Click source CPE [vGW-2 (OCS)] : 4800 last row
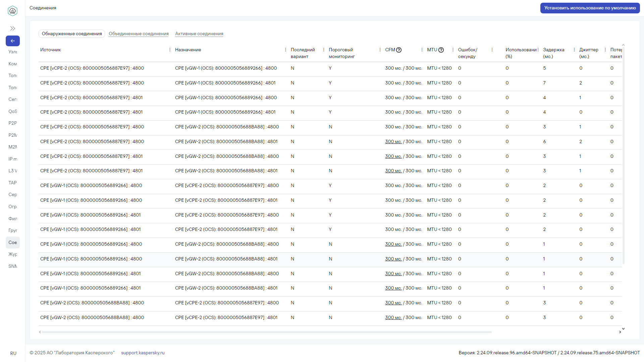644x362 pixels. pyautogui.click(x=92, y=317)
